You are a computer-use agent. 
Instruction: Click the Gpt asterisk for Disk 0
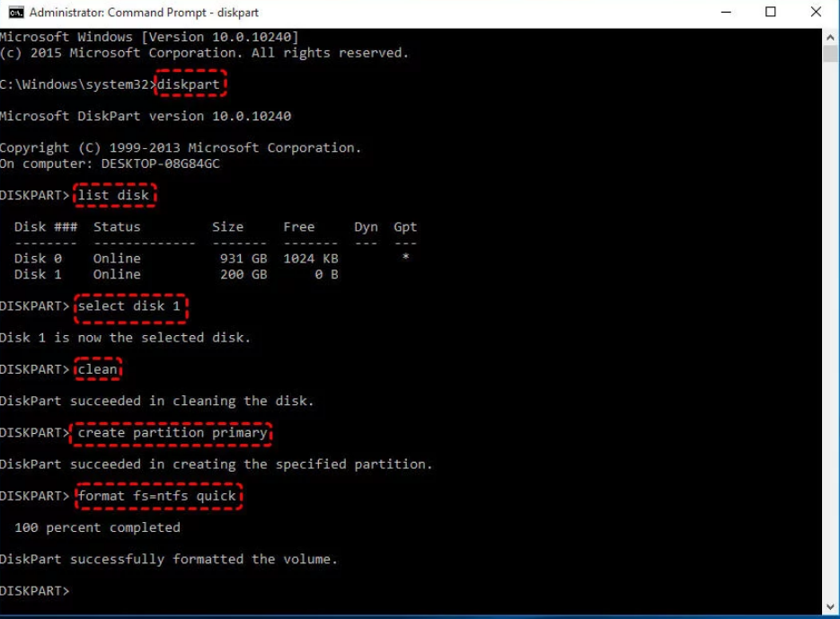pos(404,258)
